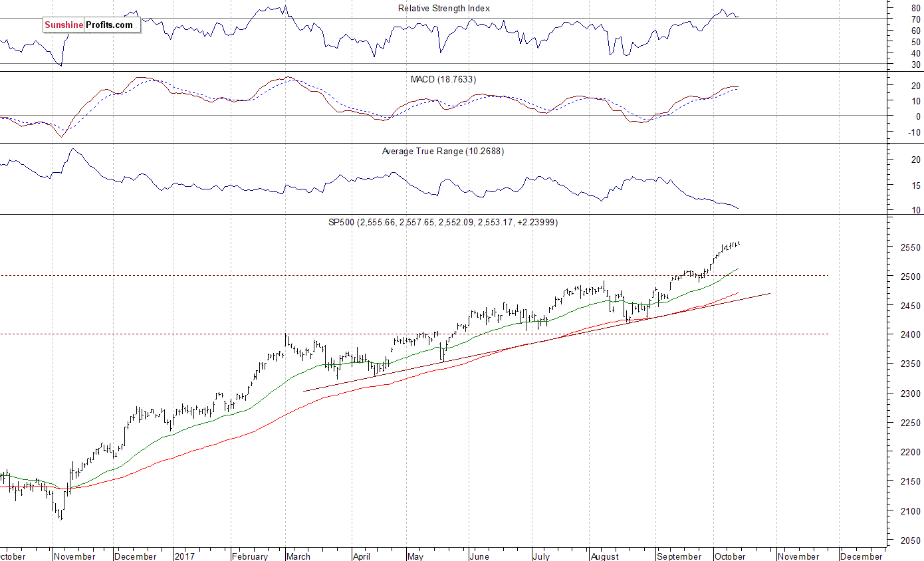The image size is (924, 561).
Task: Click the RSI axis value 80
Action: pos(915,7)
